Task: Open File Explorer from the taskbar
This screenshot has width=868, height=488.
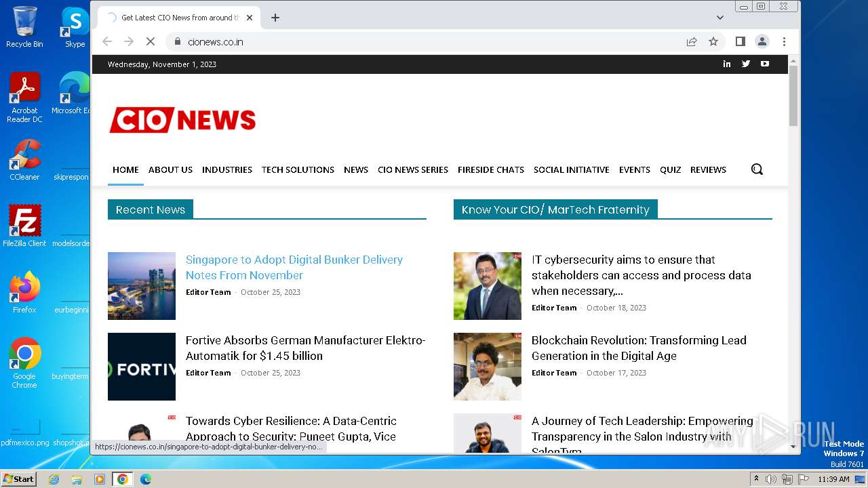Action: click(x=77, y=479)
